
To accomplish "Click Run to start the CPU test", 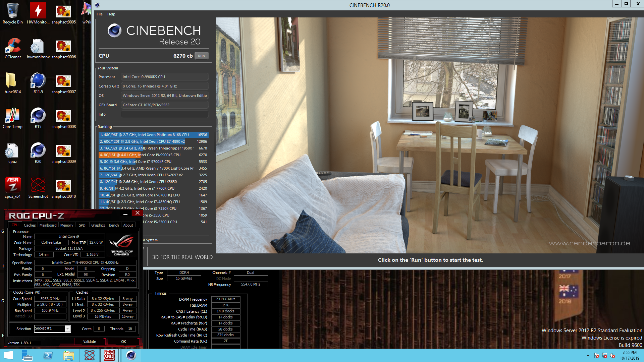I will (x=201, y=56).
